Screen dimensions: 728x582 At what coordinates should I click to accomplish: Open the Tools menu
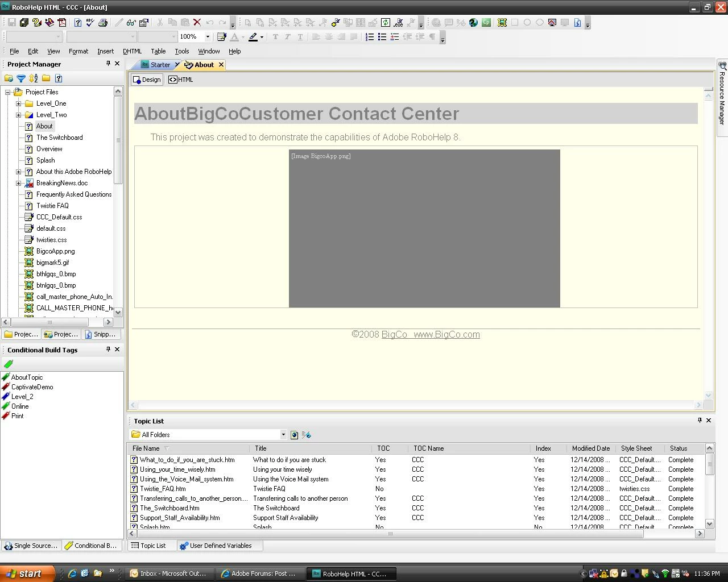(182, 51)
